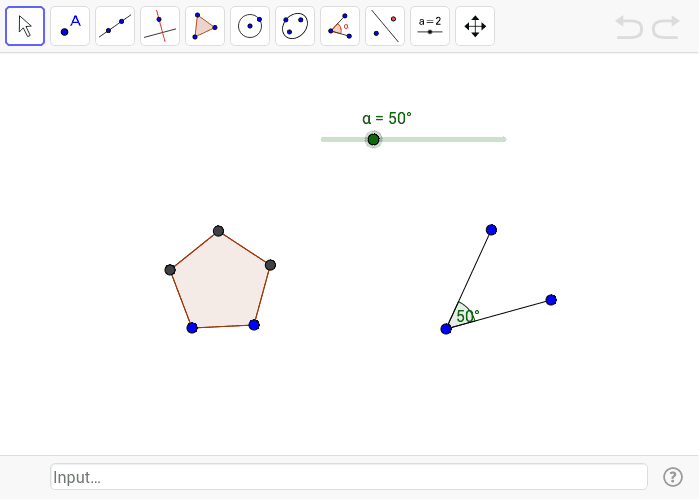Select the Move Graphics View tool
Viewport: 700px width, 500px height.
[x=475, y=26]
